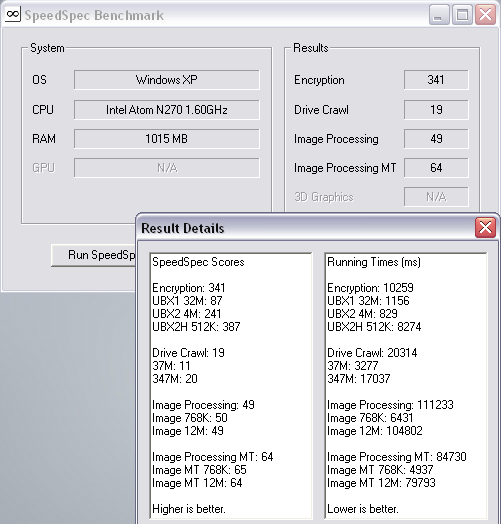Close the Result Details window

point(485,228)
